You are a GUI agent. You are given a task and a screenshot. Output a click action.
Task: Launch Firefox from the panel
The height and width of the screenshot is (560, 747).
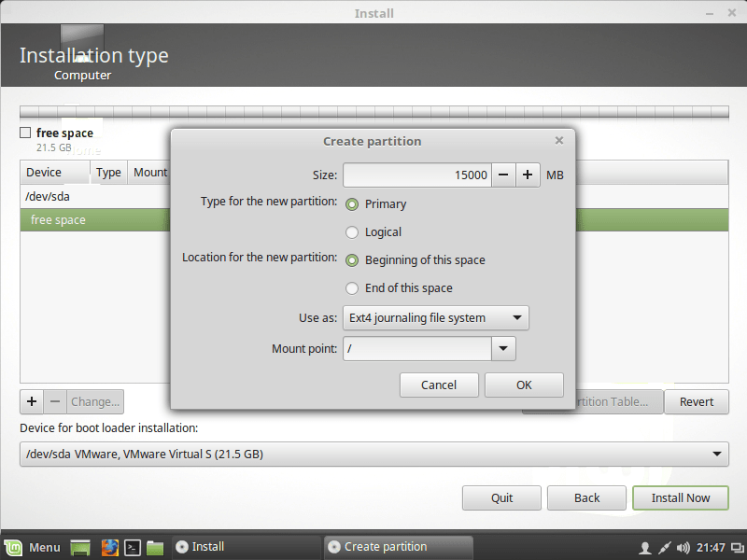(109, 548)
